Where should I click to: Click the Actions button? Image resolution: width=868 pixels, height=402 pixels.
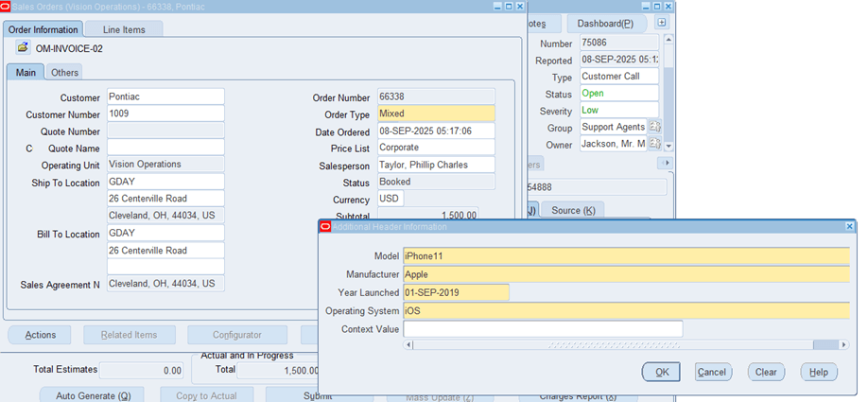point(41,335)
